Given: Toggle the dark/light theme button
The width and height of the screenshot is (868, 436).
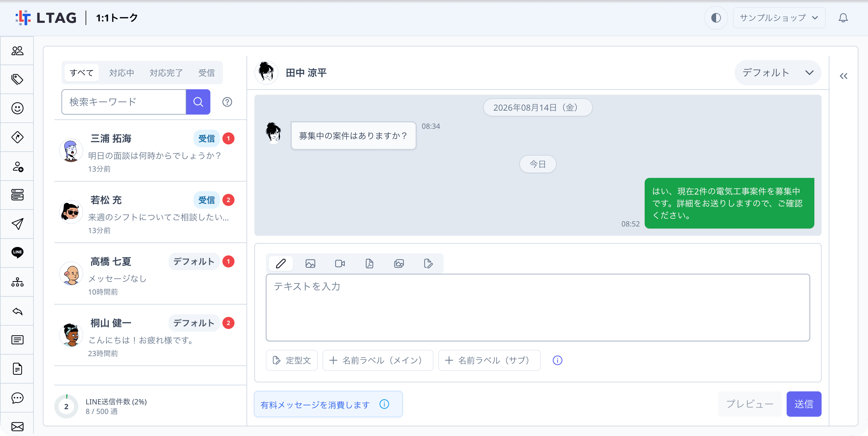Looking at the screenshot, I should (716, 18).
